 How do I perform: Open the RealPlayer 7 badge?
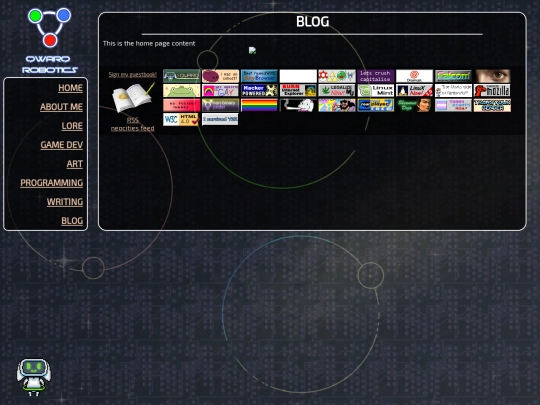375,105
